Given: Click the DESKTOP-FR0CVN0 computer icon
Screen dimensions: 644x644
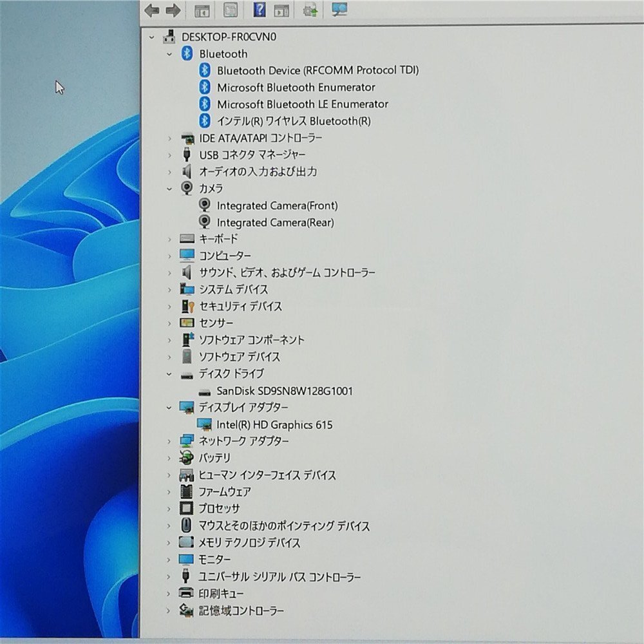Looking at the screenshot, I should tap(169, 37).
